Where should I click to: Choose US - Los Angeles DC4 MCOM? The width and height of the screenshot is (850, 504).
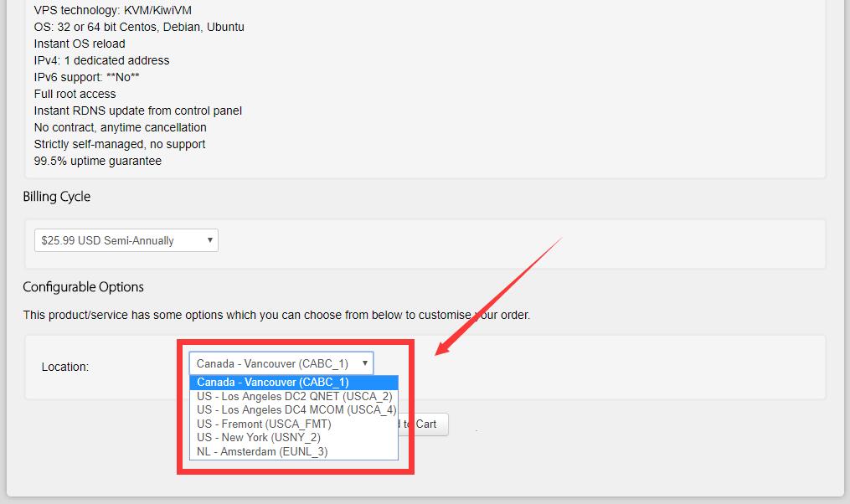[294, 409]
